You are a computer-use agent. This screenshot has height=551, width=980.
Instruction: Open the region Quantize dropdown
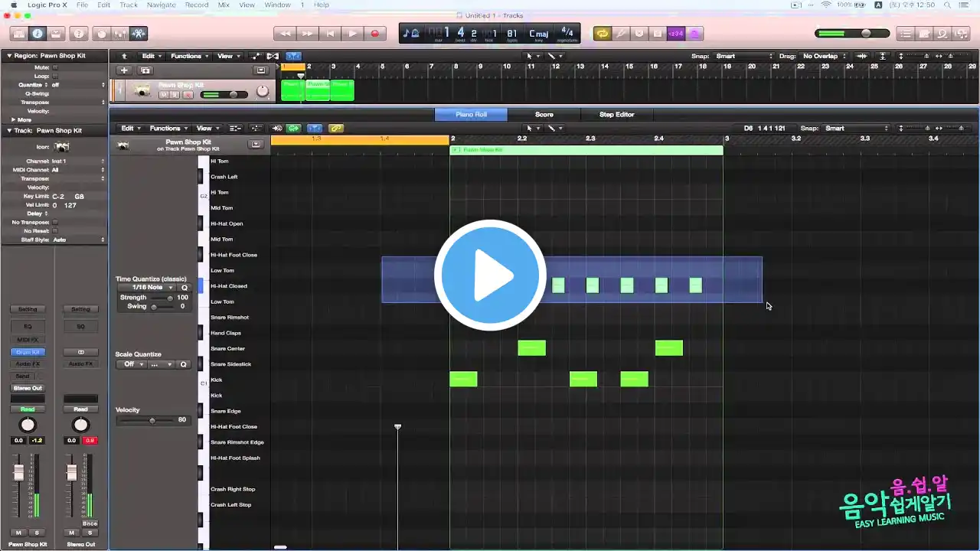78,85
